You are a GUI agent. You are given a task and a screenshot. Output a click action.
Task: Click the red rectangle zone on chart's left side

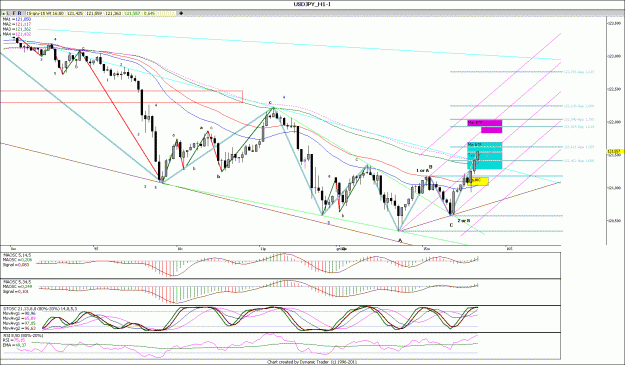(121, 96)
